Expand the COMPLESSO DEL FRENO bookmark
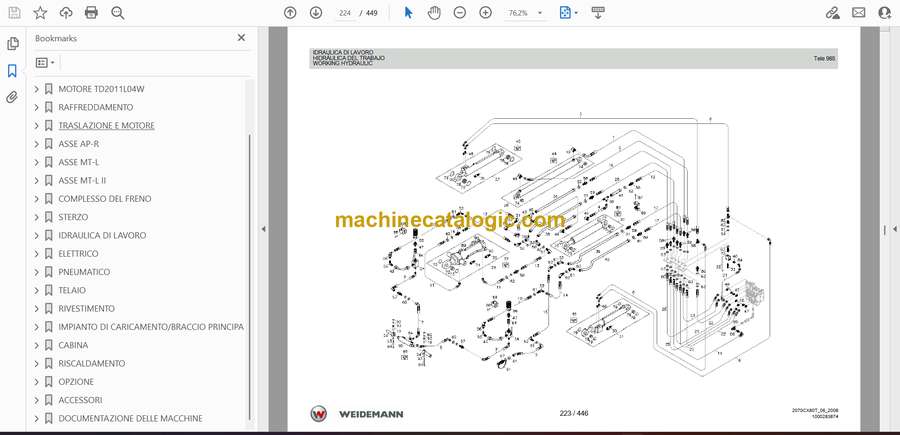The image size is (900, 435). (37, 199)
